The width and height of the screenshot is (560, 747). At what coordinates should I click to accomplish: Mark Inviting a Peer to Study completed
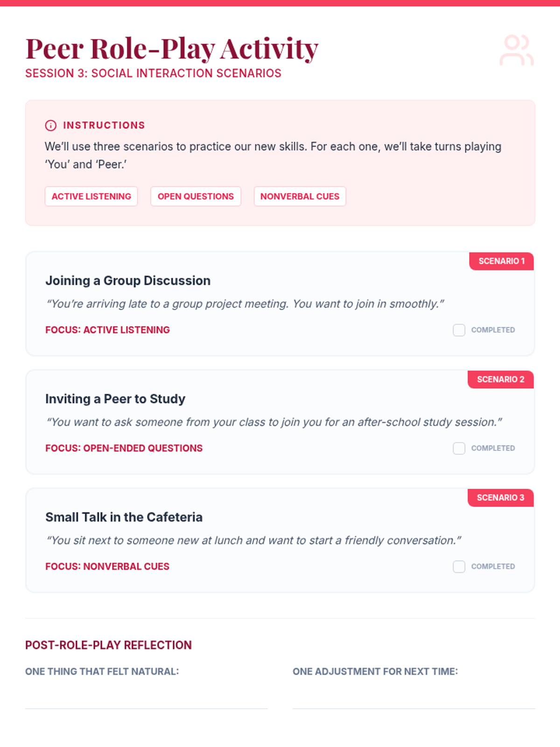(459, 448)
